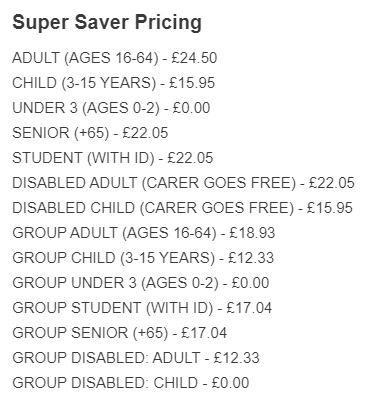Click the GROUP DISABLED: CHILD line
Viewport: 375px width, 414px height.
click(x=131, y=383)
